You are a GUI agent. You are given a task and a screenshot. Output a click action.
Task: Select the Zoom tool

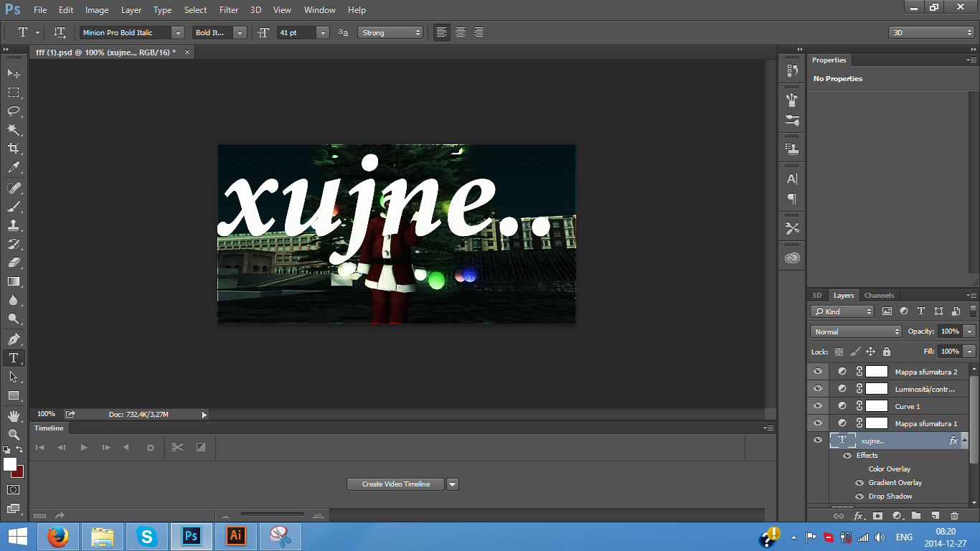[14, 435]
